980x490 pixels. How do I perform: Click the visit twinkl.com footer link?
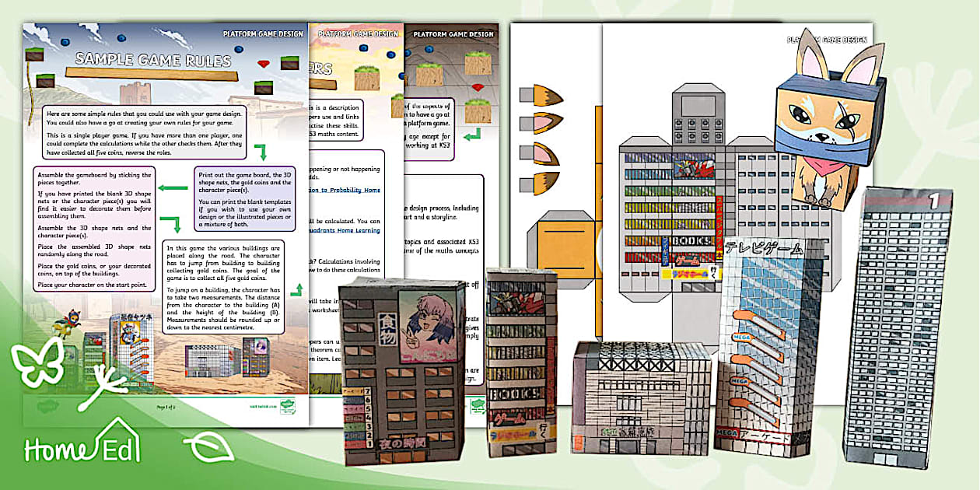point(263,405)
